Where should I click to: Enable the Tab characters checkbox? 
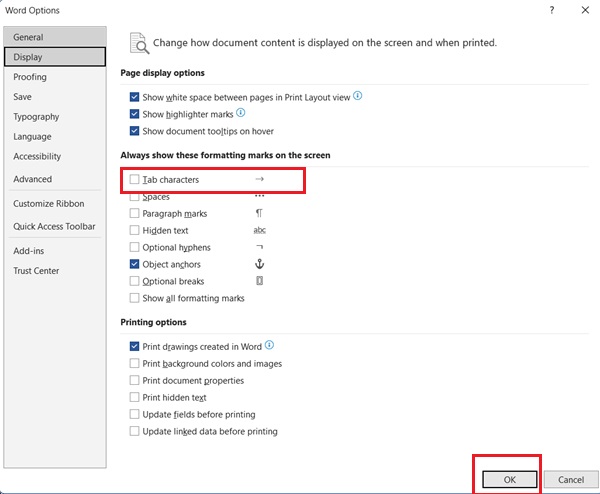click(x=135, y=180)
